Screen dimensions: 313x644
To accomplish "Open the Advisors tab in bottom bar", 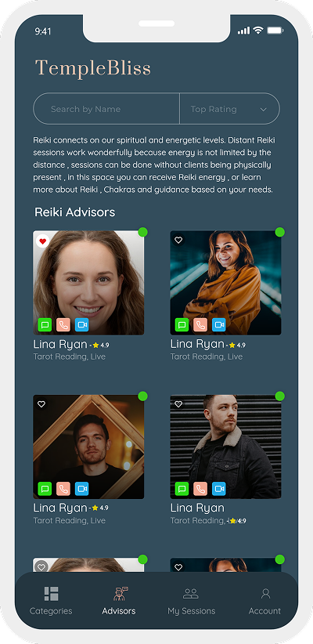I will [x=119, y=600].
